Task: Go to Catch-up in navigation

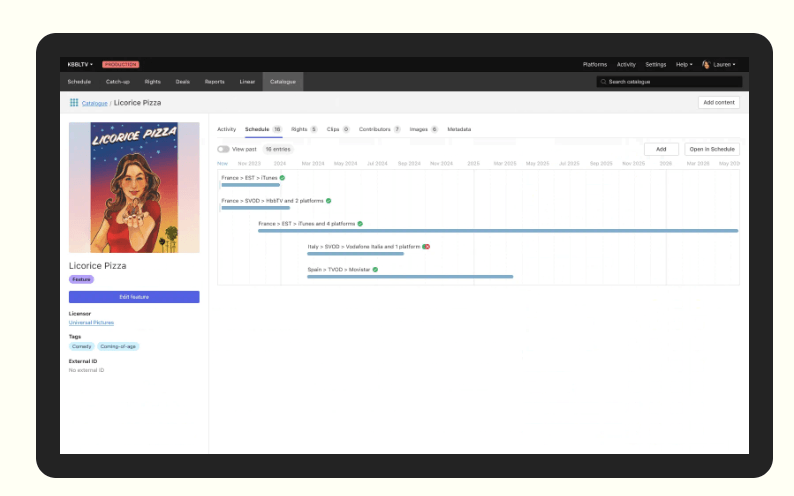Action: click(x=117, y=81)
